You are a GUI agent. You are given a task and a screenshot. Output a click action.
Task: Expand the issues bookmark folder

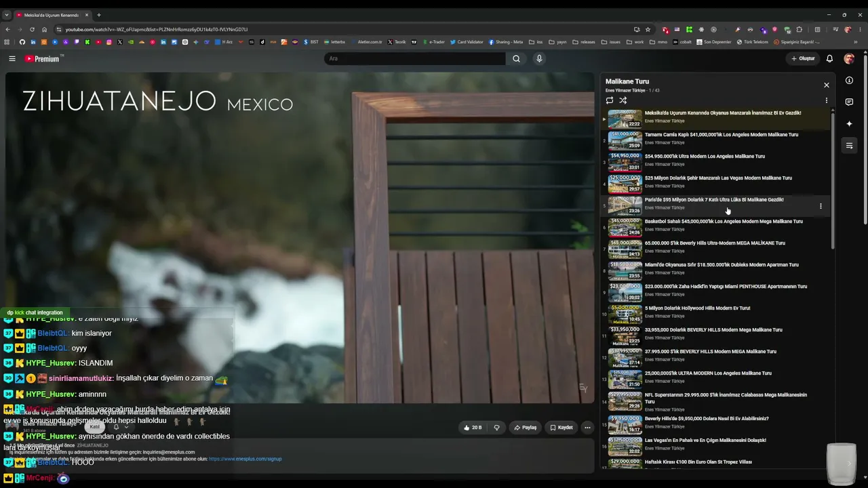pos(611,42)
